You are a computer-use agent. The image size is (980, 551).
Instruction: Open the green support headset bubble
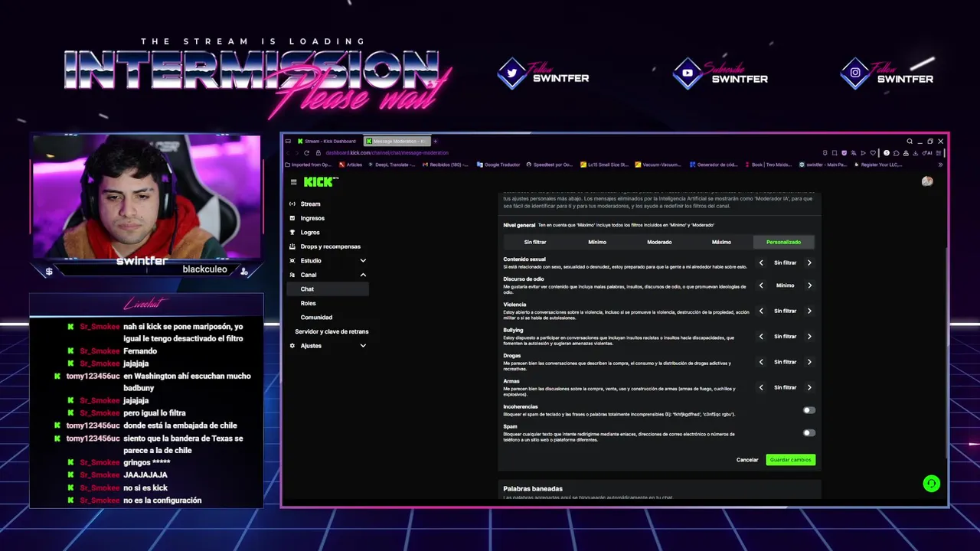[x=931, y=484]
